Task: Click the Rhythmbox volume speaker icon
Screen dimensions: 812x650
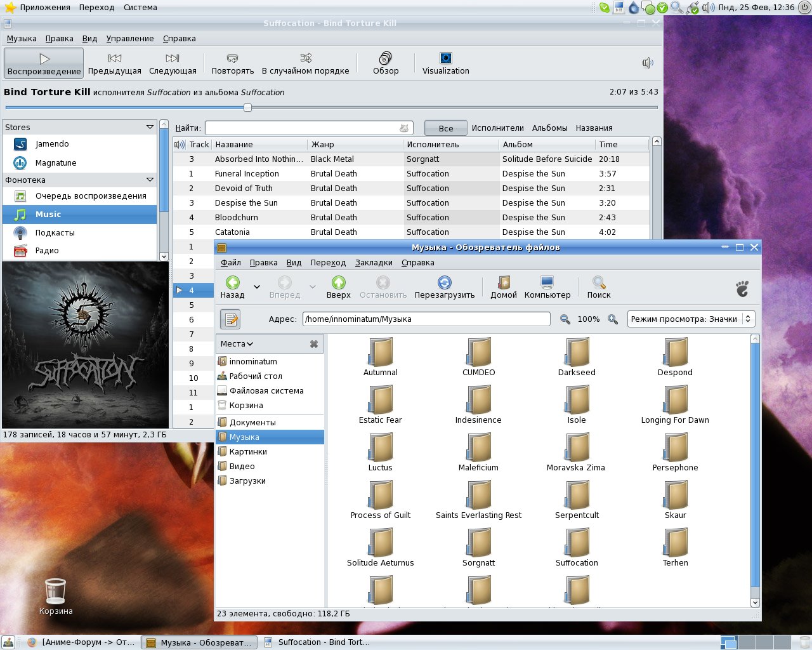Action: [648, 63]
